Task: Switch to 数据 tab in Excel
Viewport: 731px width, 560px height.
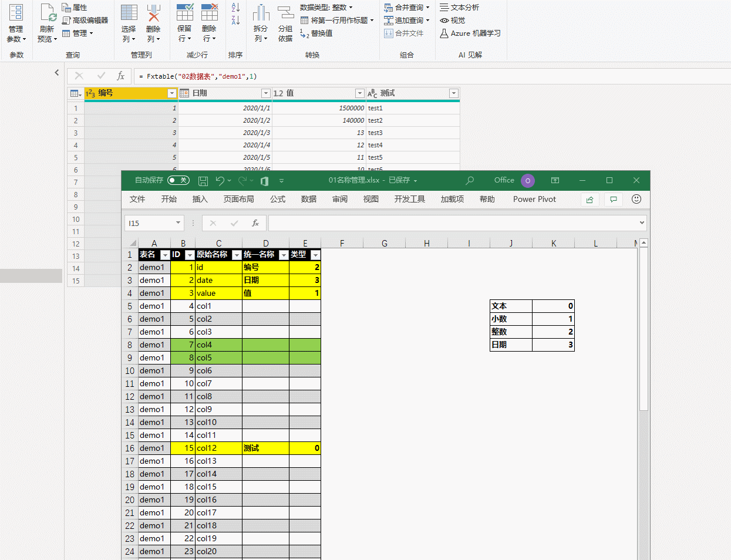Action: pyautogui.click(x=309, y=200)
